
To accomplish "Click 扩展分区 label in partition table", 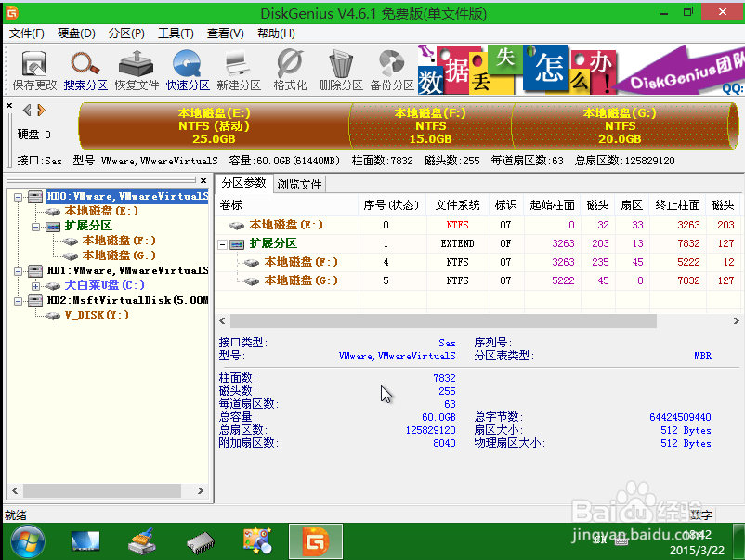I will pos(273,243).
